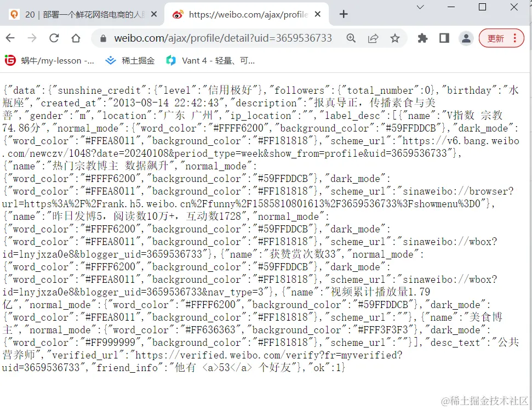Open the Vant 4 bookmark
This screenshot has width=532, height=410.
pyautogui.click(x=210, y=61)
